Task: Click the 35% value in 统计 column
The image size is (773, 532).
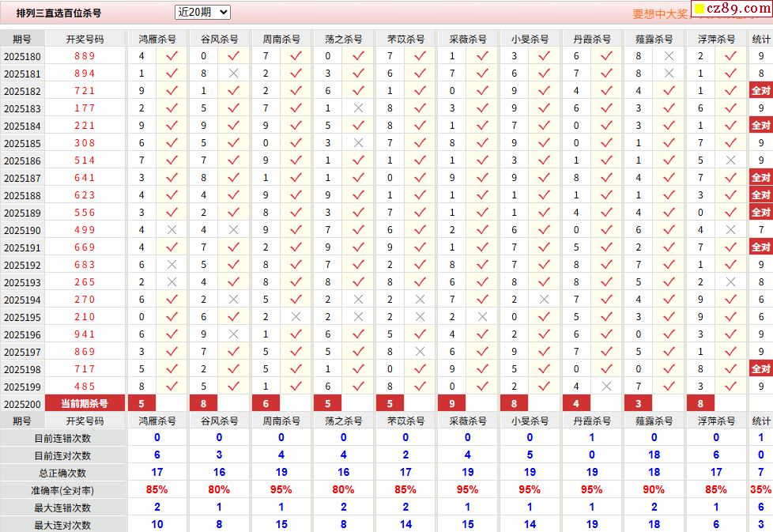Action: point(760,489)
